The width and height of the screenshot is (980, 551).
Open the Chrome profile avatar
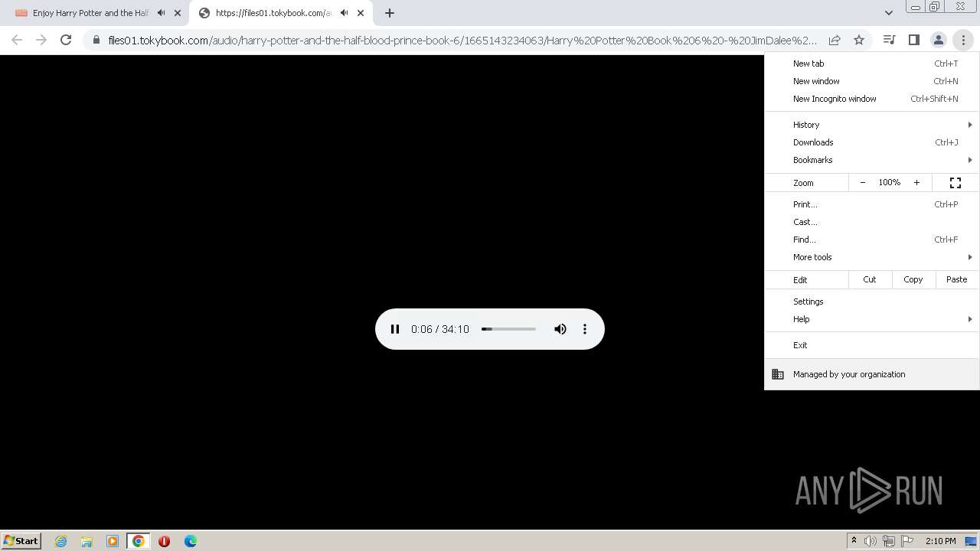pos(938,40)
